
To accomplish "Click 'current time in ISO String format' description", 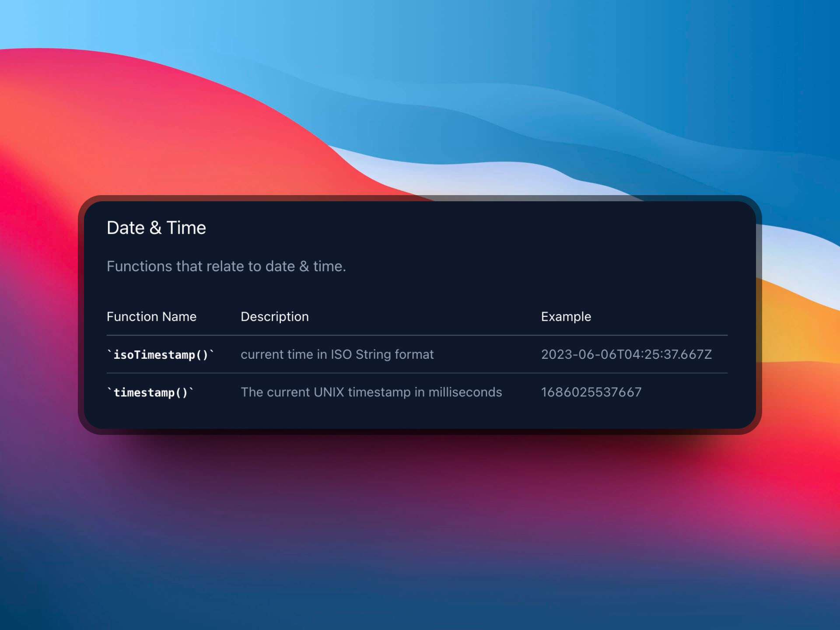I will pos(337,354).
